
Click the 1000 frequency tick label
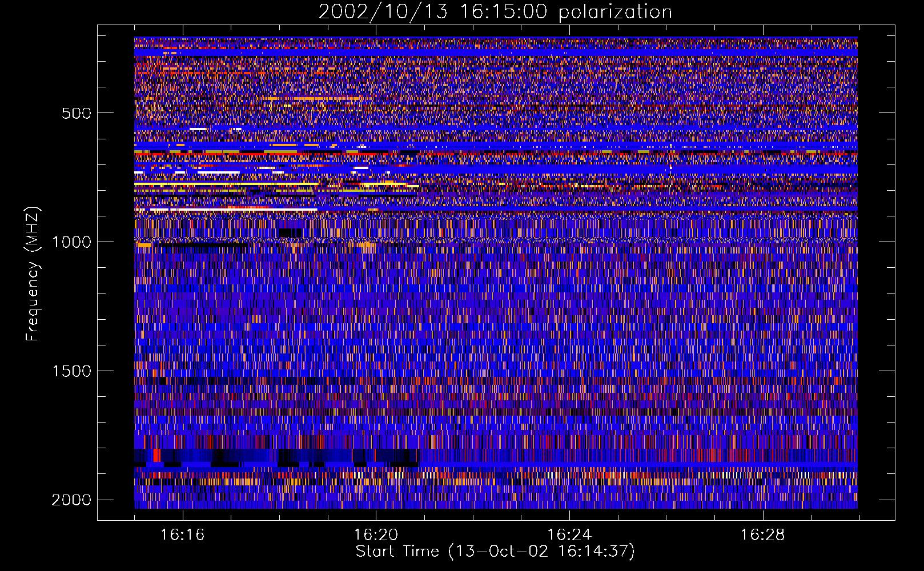71,242
